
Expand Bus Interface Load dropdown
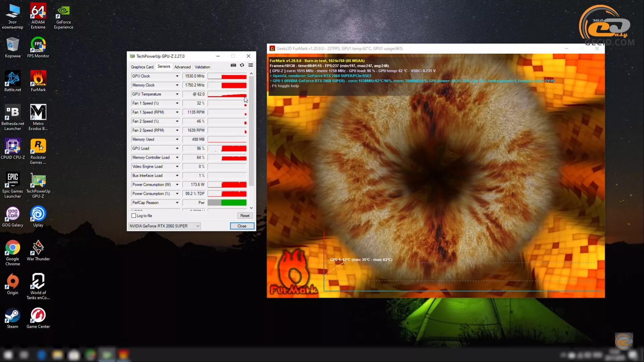coord(177,176)
